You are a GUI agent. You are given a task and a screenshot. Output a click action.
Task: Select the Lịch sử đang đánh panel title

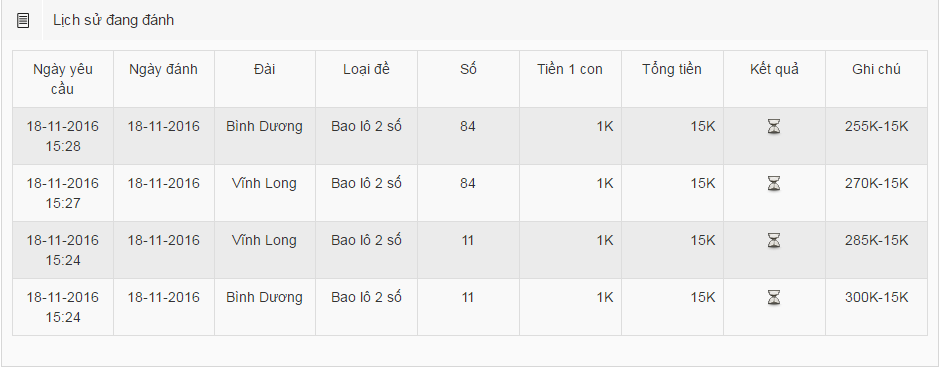[x=114, y=20]
